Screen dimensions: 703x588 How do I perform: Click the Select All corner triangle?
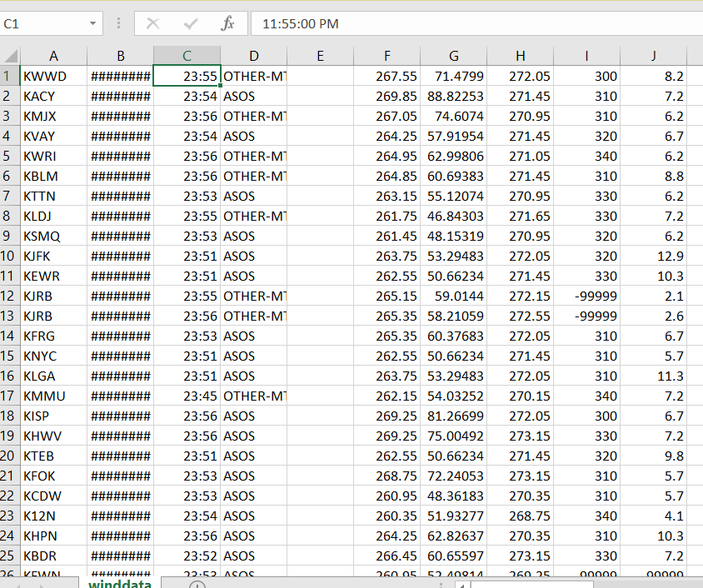click(x=10, y=56)
